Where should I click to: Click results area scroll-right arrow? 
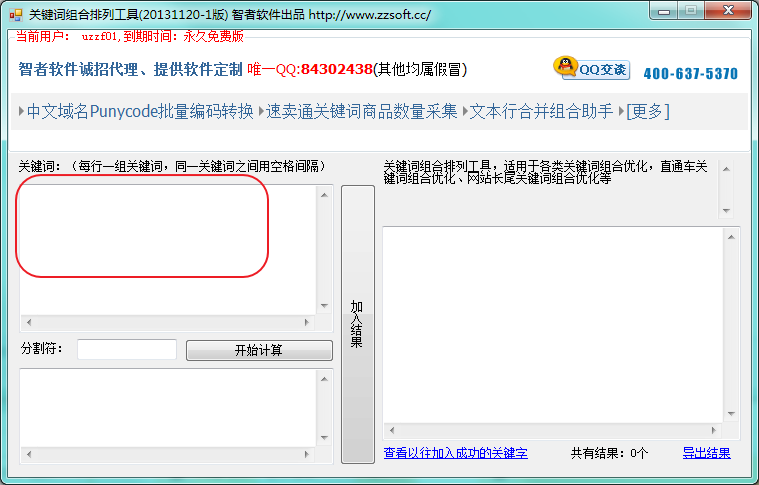(x=713, y=430)
